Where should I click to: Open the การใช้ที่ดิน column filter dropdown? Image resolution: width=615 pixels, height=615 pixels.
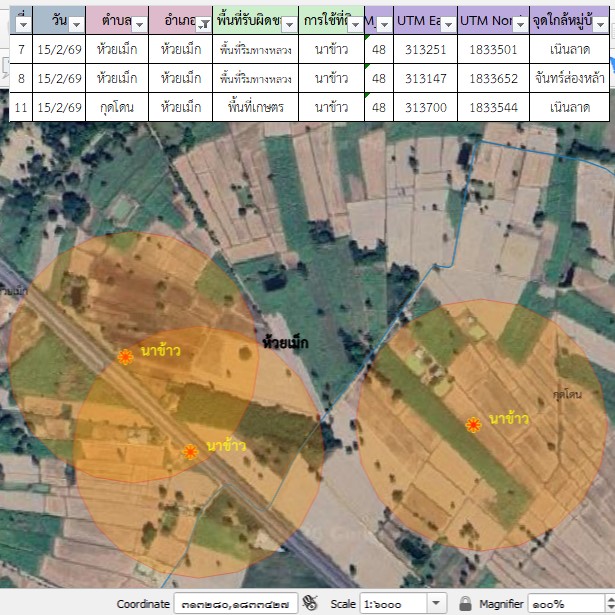click(x=354, y=24)
